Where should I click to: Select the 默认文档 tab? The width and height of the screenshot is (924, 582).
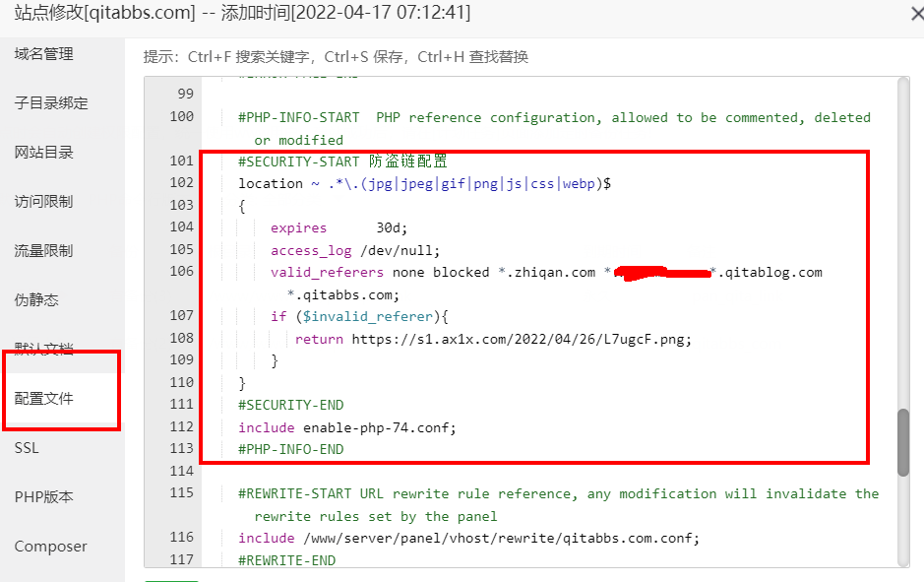click(44, 350)
